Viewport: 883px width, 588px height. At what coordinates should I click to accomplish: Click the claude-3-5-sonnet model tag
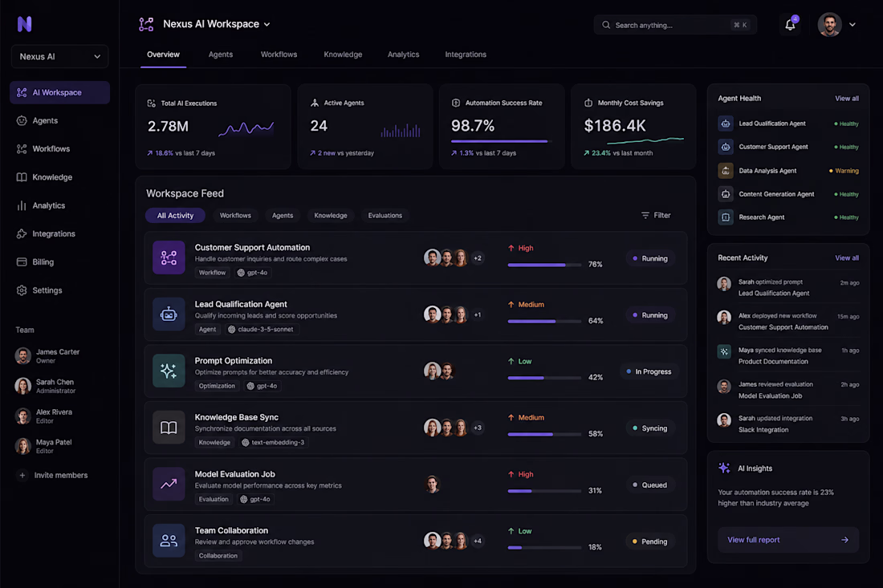click(x=261, y=329)
